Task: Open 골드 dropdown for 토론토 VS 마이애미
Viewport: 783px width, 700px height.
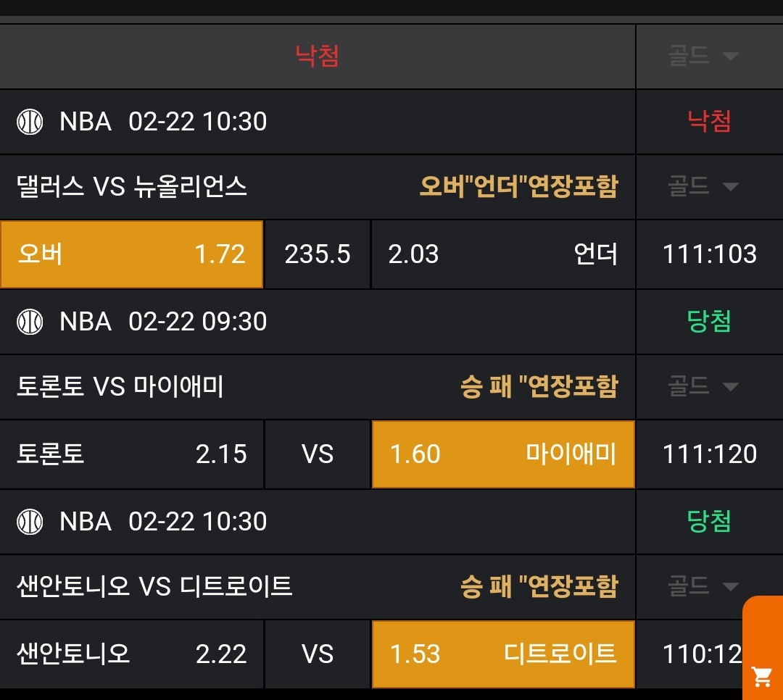Action: (x=703, y=387)
